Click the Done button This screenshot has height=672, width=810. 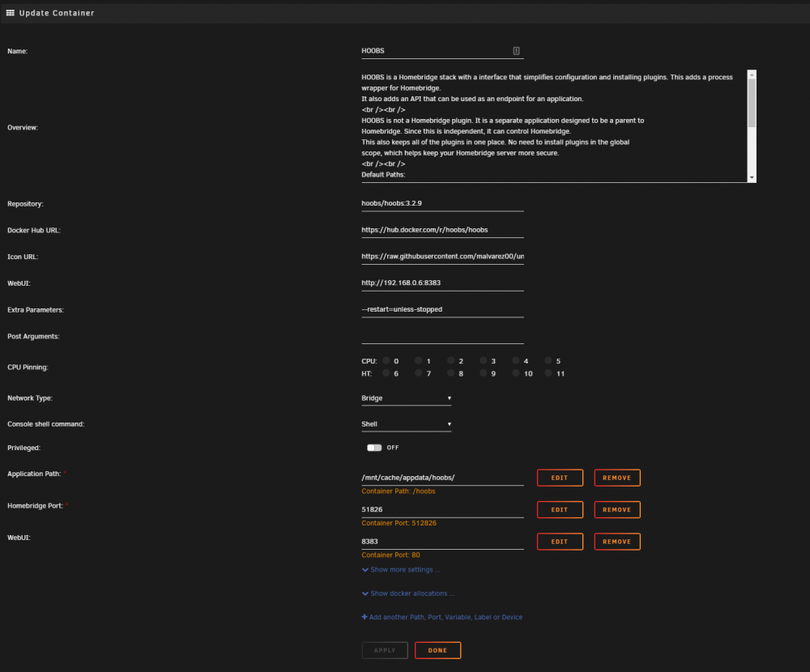coord(437,650)
